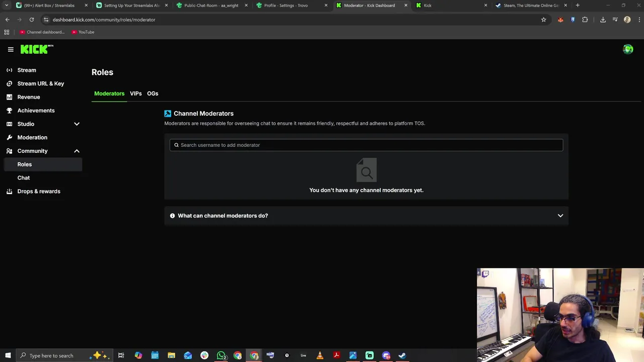Collapse the Community section chevron

point(76,151)
